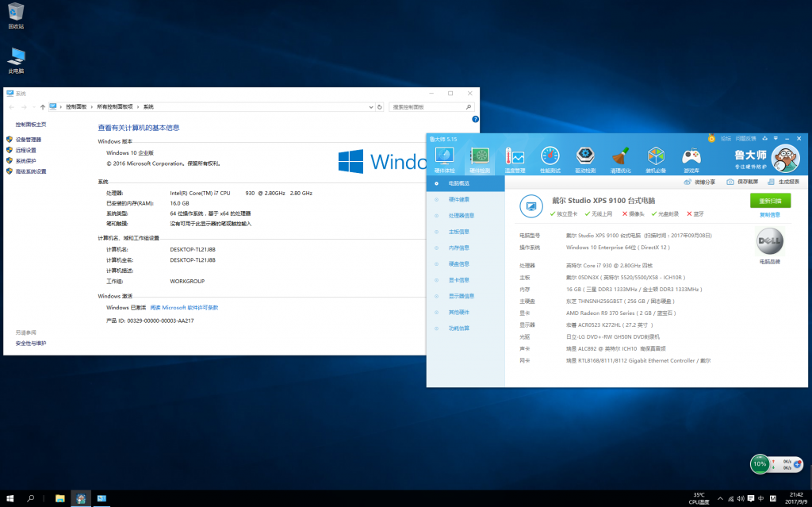Open recent locations dropdown in System window

point(33,107)
